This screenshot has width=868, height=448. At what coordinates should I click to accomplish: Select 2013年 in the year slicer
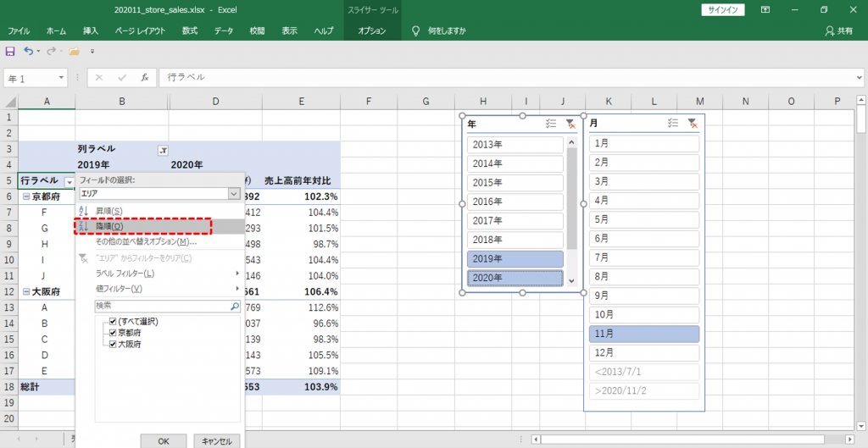pyautogui.click(x=515, y=145)
